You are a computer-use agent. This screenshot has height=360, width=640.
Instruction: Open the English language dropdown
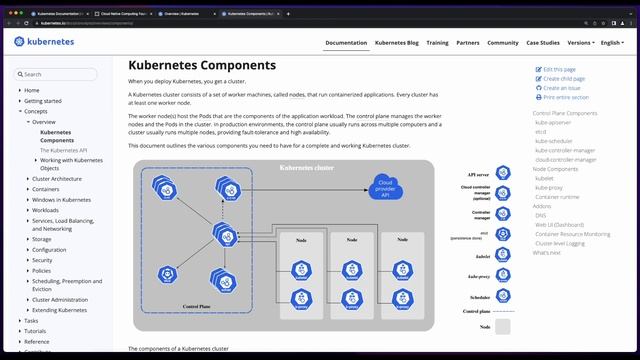pyautogui.click(x=612, y=43)
